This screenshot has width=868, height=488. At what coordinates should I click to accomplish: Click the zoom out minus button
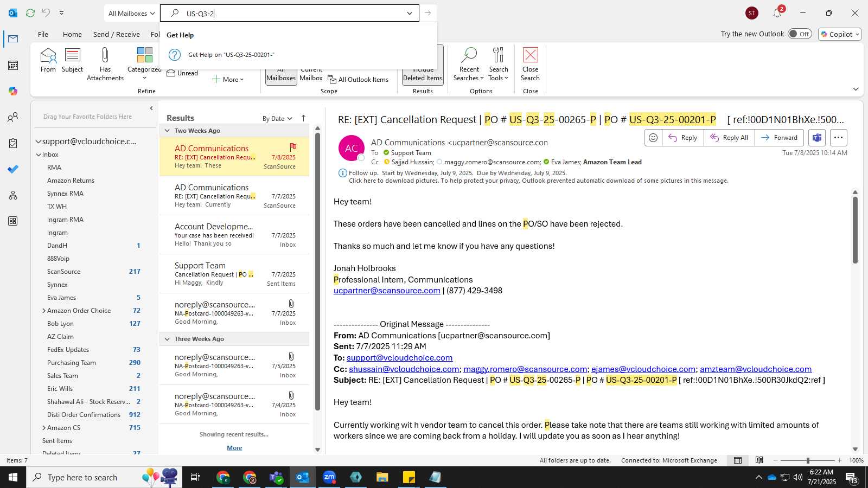775,460
